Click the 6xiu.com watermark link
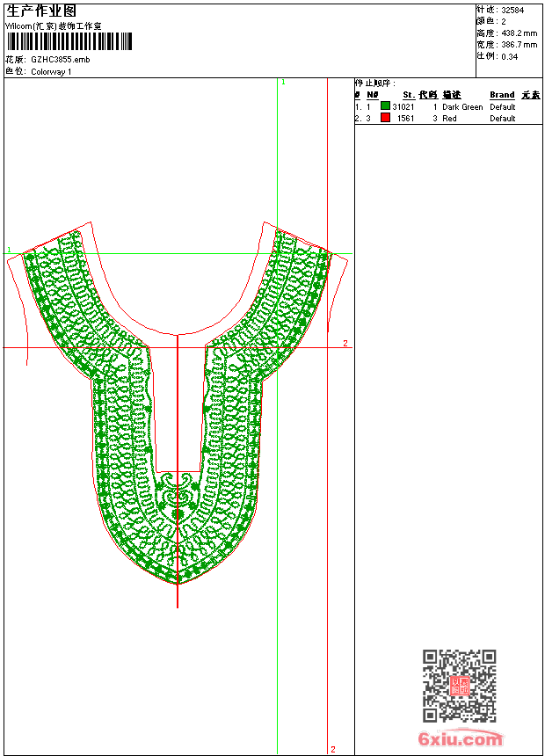545x756 pixels. (x=461, y=739)
